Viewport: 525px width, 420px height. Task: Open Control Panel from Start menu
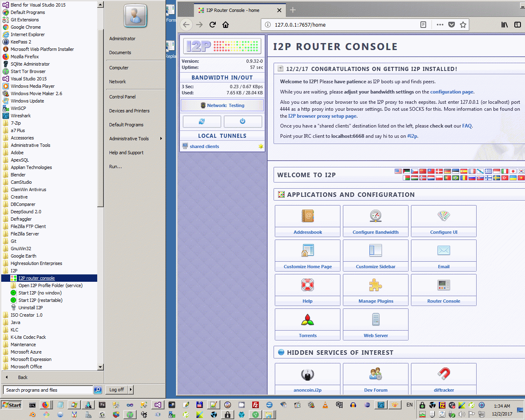tap(122, 97)
